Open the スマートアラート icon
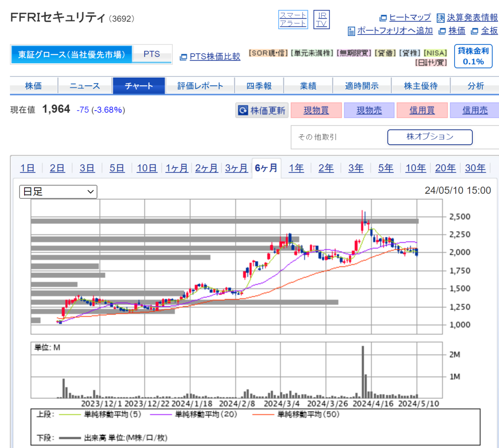The height and width of the screenshot is (448, 499). (x=293, y=20)
